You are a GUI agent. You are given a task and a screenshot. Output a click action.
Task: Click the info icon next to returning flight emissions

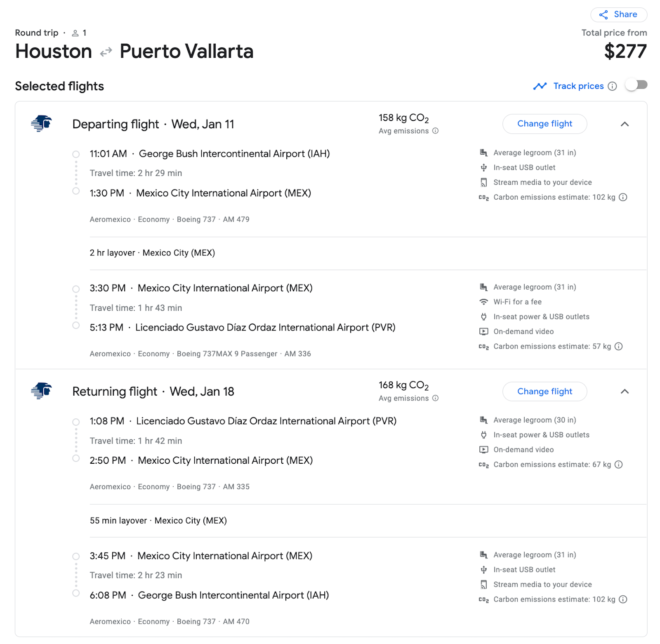[x=435, y=398]
